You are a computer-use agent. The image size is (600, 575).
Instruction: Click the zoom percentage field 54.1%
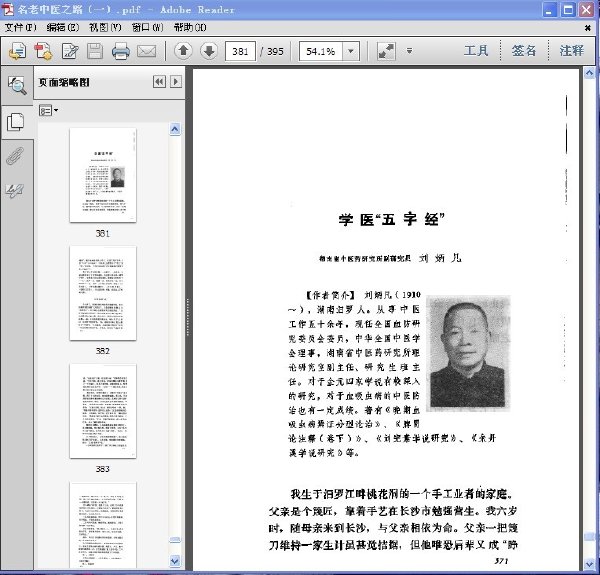coord(321,51)
